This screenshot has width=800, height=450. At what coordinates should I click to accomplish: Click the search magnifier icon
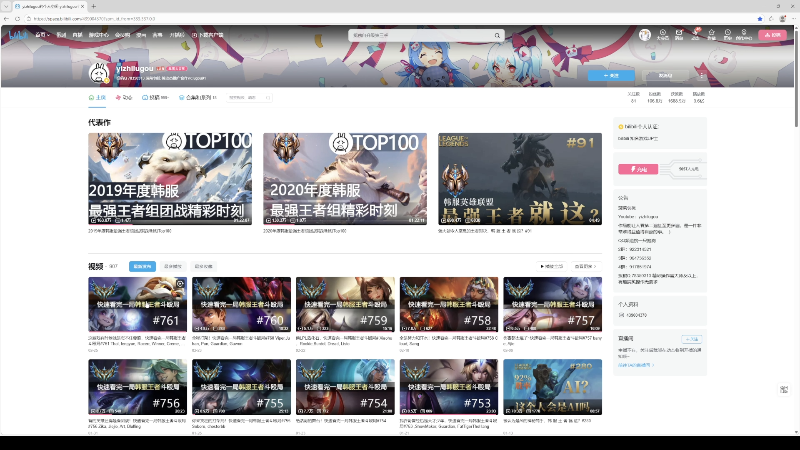click(497, 35)
